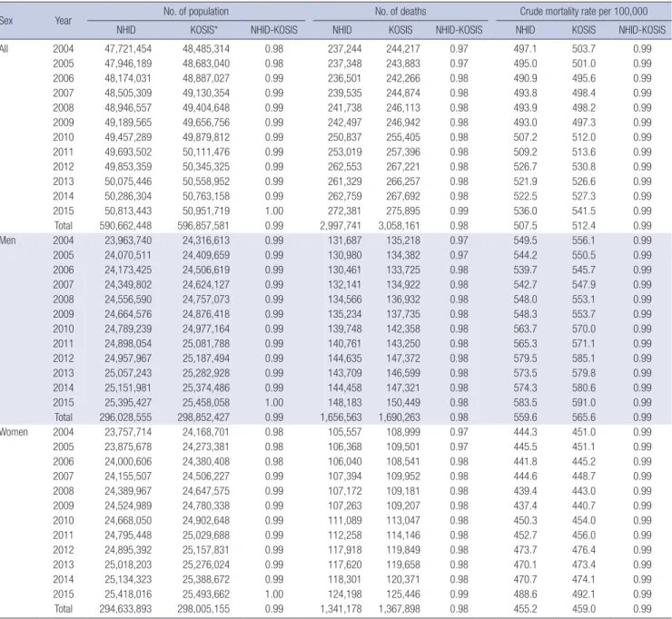Select 'Crude mortality rate per 100,000' header

point(584,12)
